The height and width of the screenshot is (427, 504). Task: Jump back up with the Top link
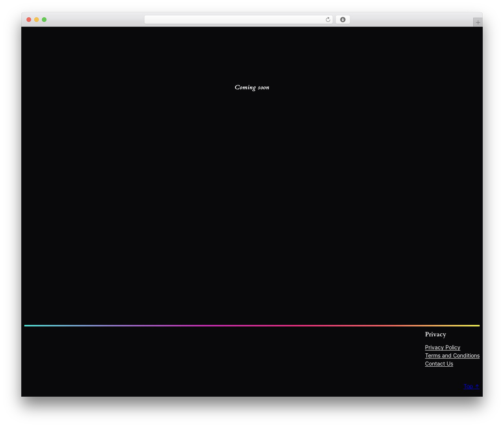pyautogui.click(x=471, y=386)
